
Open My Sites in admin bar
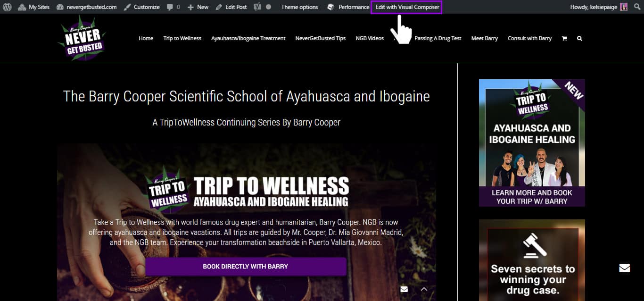point(34,7)
